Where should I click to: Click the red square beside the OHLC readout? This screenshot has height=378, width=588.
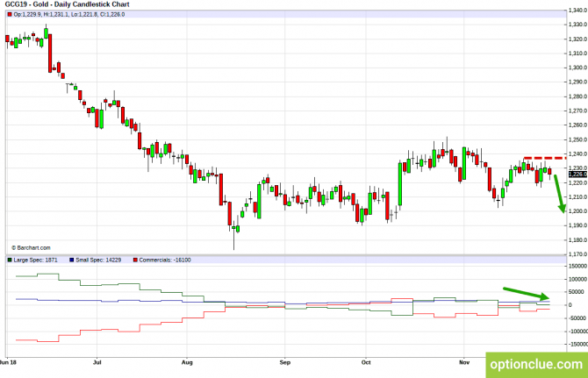tap(10, 15)
